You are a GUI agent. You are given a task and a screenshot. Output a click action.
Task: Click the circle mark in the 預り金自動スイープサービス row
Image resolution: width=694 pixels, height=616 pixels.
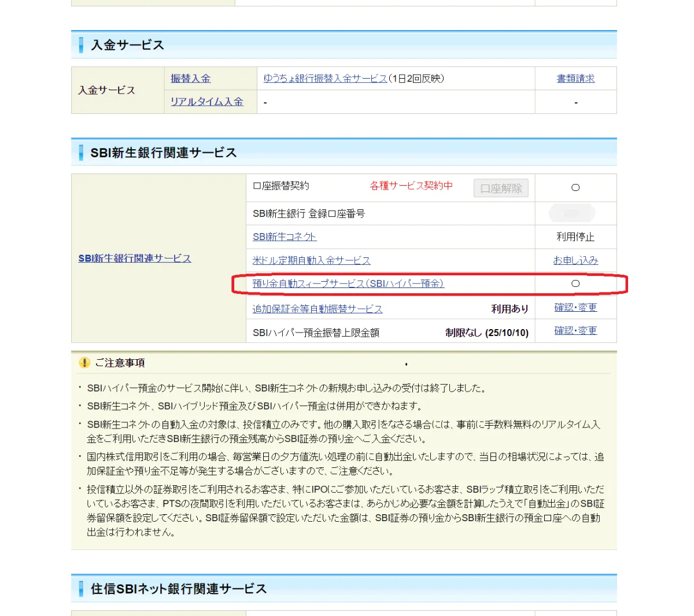coord(575,283)
